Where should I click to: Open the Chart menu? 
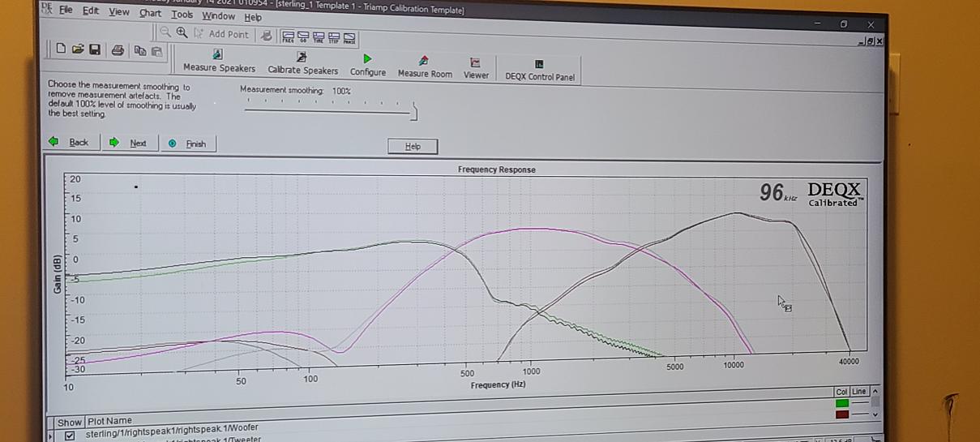pyautogui.click(x=150, y=13)
